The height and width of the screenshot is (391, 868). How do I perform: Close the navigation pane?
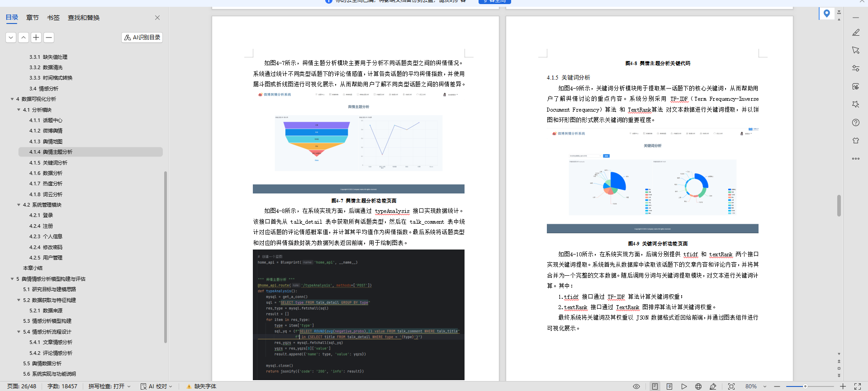click(x=157, y=18)
